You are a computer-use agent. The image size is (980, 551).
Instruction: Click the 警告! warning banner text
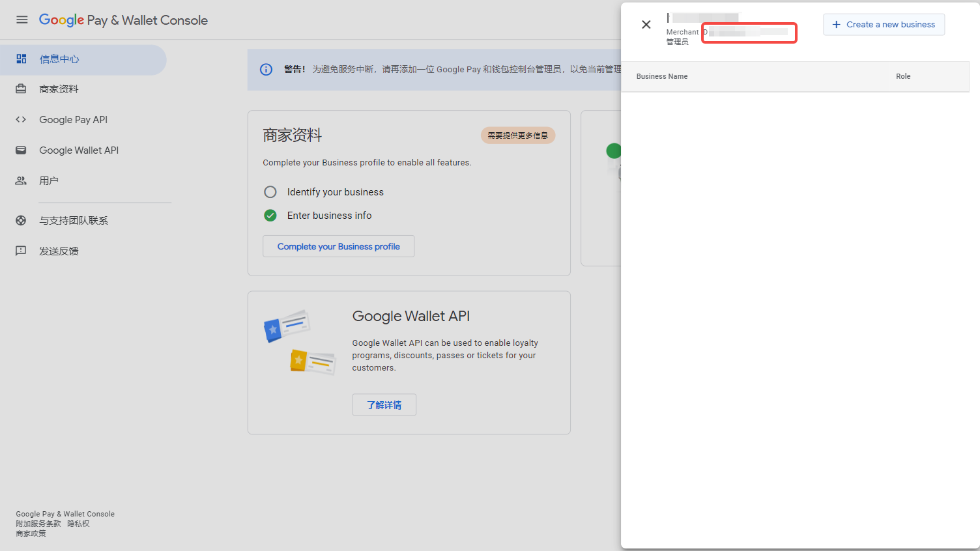295,70
